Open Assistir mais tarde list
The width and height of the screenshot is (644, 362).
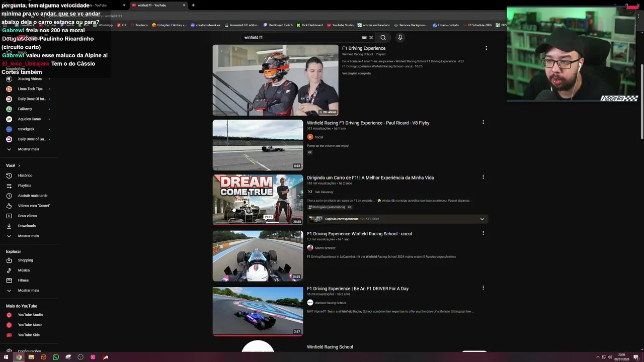coord(33,196)
